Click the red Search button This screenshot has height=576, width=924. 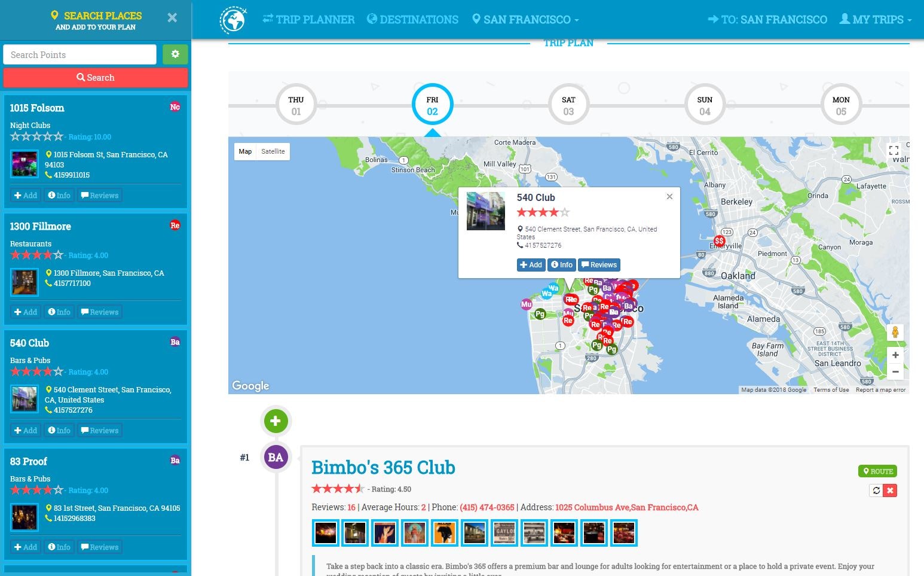coord(96,78)
